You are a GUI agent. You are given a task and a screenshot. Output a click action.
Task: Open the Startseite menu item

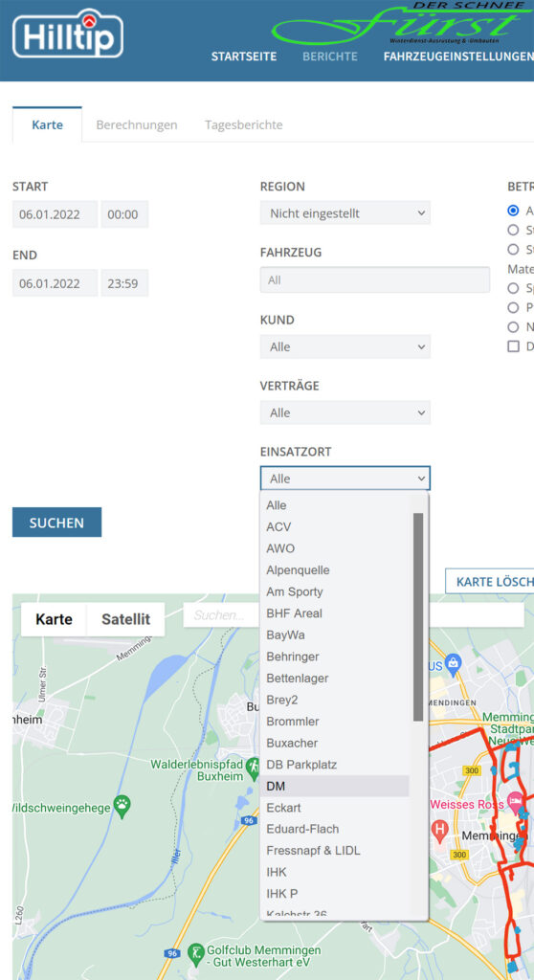(x=244, y=56)
